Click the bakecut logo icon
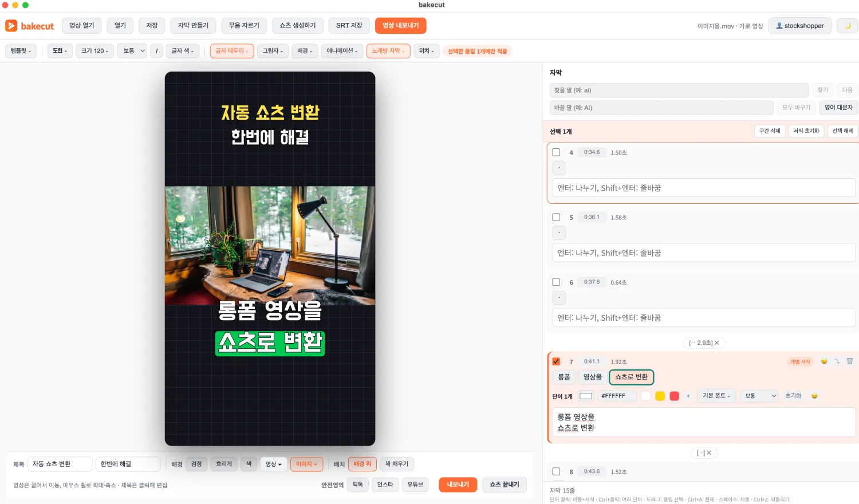Viewport: 859px width, 504px height. [x=11, y=26]
